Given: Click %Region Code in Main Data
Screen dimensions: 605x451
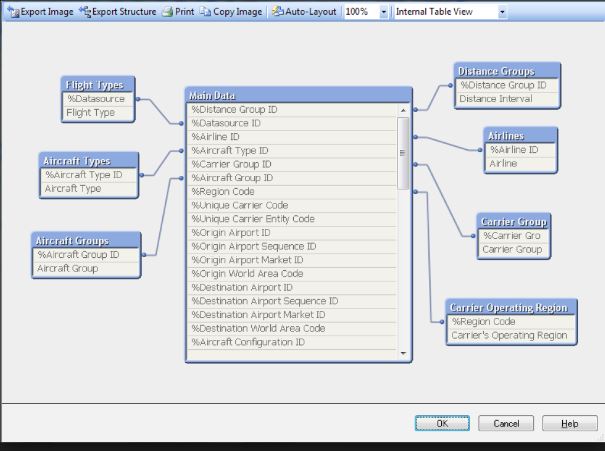Looking at the screenshot, I should coord(292,192).
